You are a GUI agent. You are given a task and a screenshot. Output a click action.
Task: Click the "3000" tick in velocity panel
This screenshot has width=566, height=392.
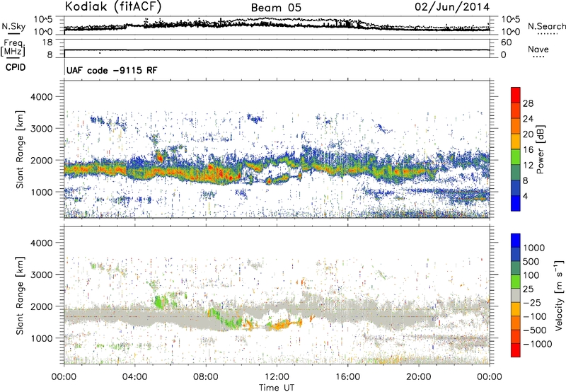tap(41, 275)
